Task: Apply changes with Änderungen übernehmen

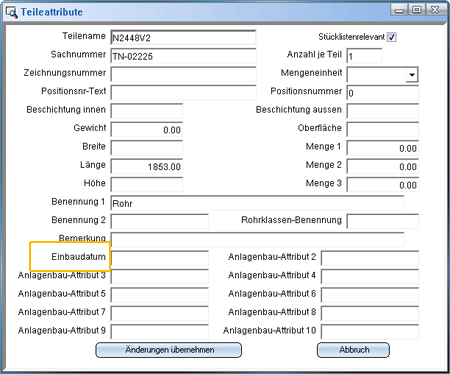Action: 169,350
